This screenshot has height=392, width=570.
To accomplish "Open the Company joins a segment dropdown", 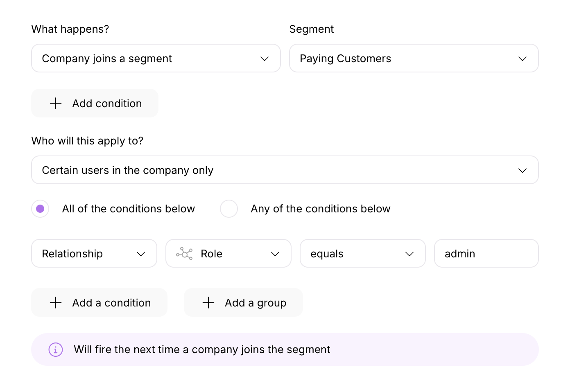I will 156,58.
